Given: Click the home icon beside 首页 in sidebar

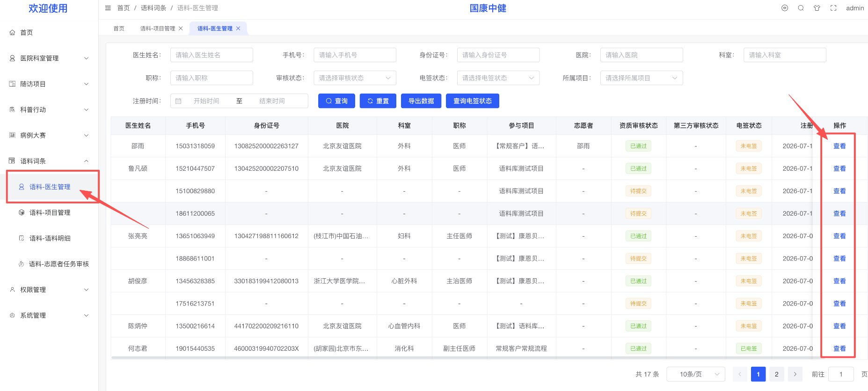Looking at the screenshot, I should [13, 32].
